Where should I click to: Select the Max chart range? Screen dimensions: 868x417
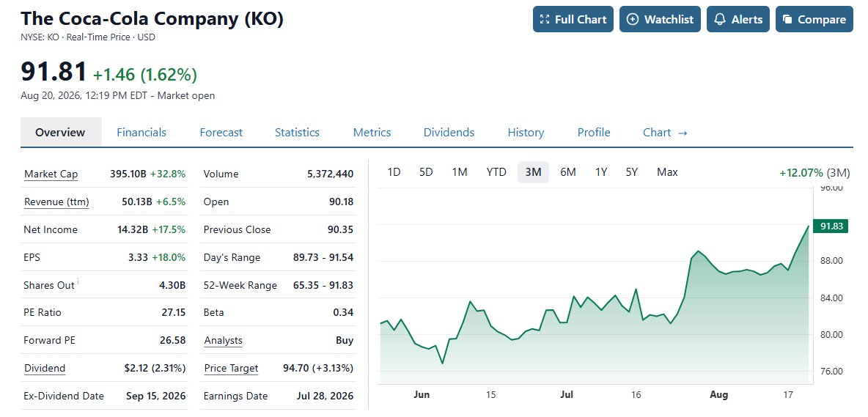(667, 172)
